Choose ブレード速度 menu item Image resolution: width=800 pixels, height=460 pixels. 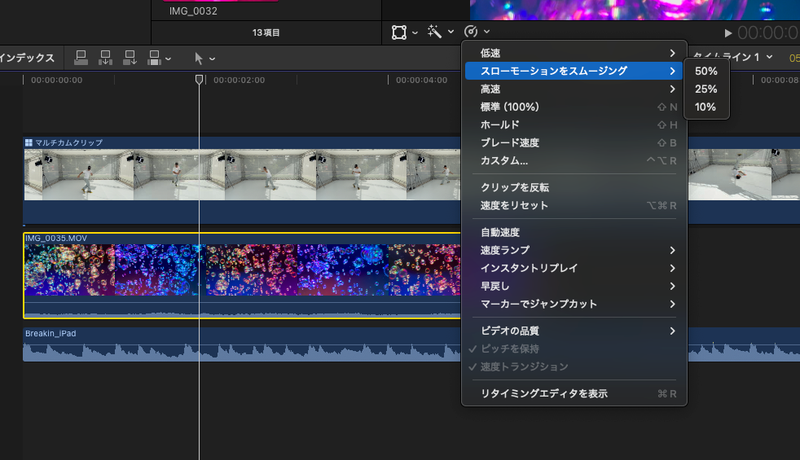(x=574, y=143)
